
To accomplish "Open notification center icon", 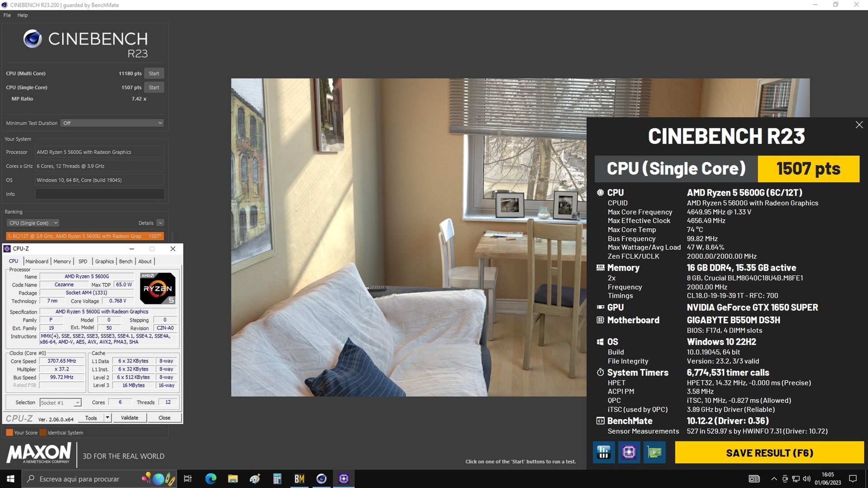I will click(x=853, y=479).
